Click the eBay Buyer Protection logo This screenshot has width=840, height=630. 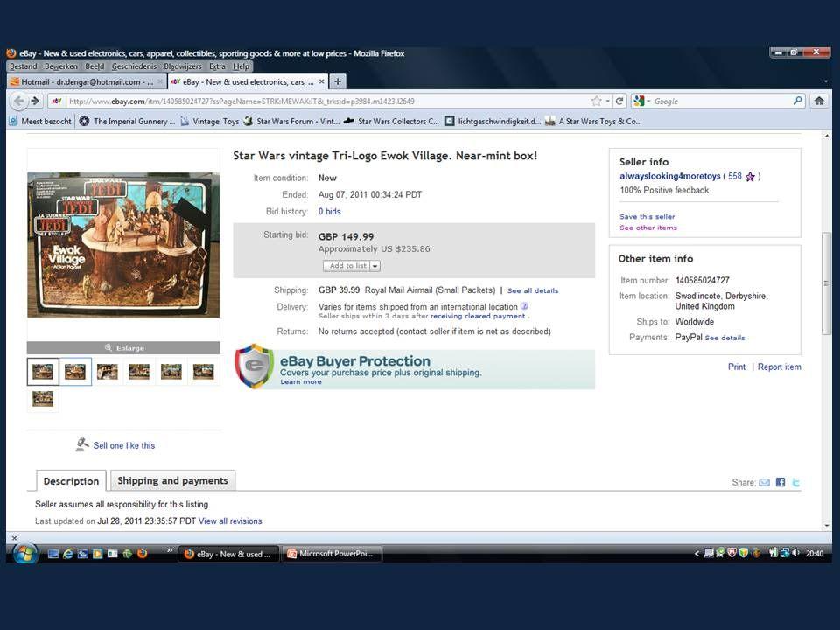pyautogui.click(x=254, y=366)
